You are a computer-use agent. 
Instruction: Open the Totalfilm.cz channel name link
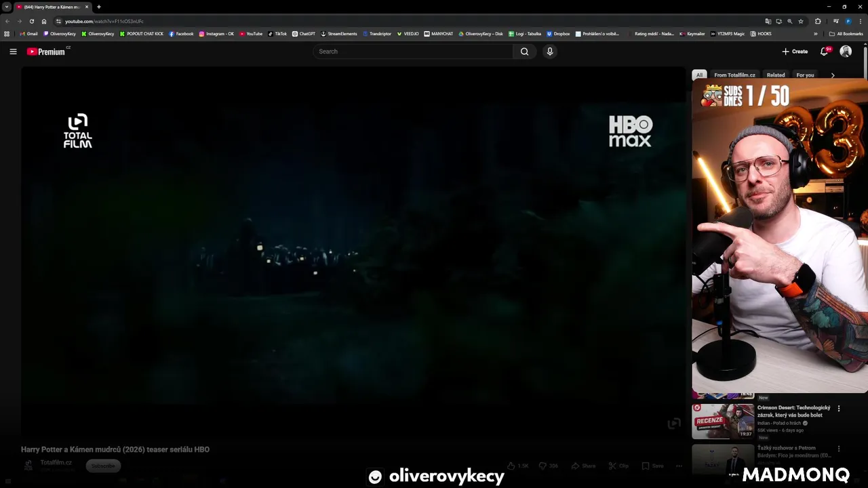tap(56, 462)
